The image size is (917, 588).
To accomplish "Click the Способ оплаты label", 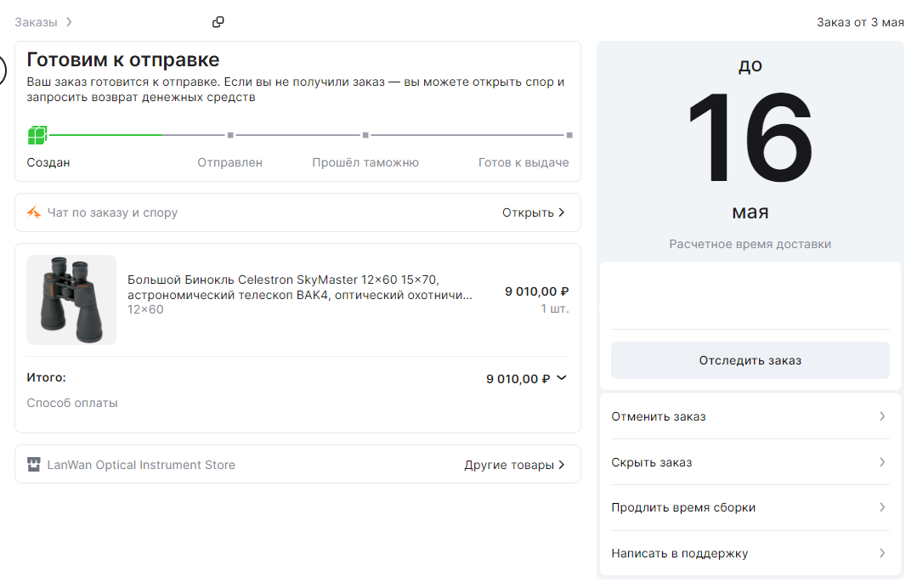I will (x=72, y=404).
